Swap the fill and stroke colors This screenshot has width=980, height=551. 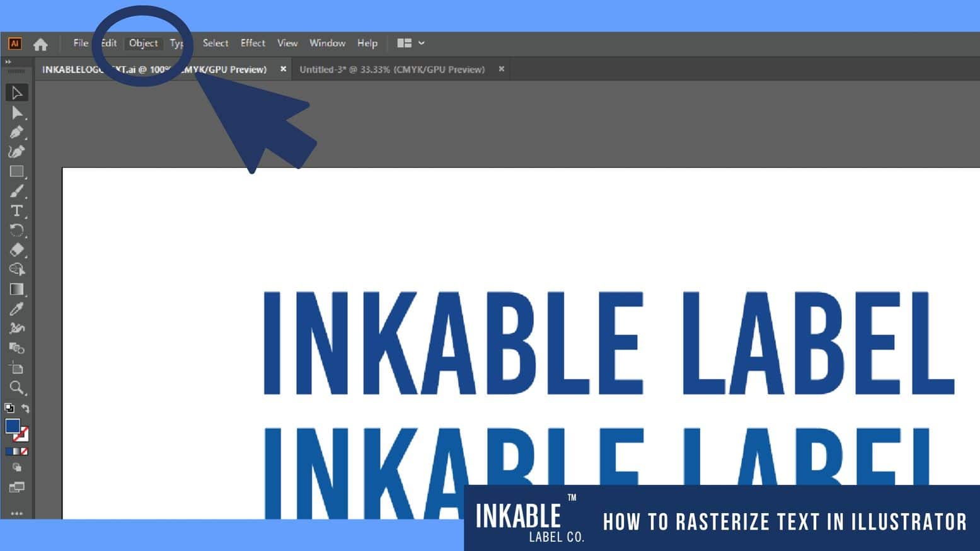coord(26,408)
